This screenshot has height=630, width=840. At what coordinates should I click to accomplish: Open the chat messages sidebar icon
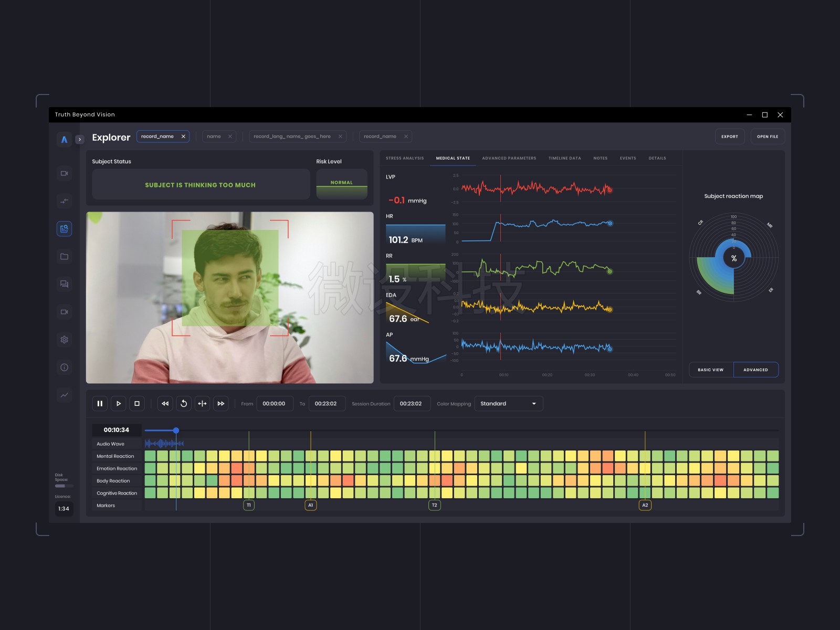(64, 284)
